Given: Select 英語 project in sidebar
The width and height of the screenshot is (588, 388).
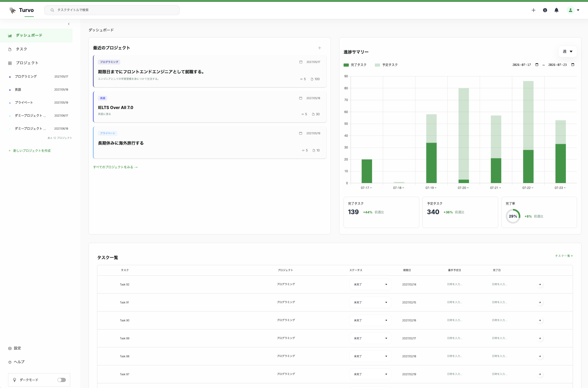Looking at the screenshot, I should pyautogui.click(x=39, y=90).
